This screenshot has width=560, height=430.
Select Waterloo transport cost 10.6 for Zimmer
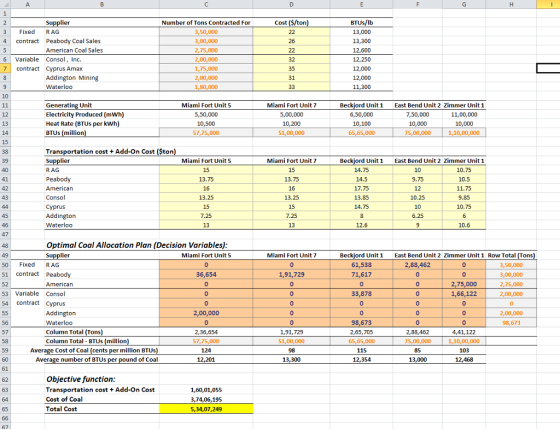coord(464,225)
